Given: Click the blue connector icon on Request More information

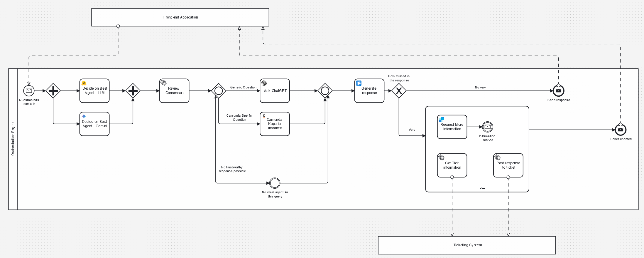Looking at the screenshot, I should (x=442, y=119).
